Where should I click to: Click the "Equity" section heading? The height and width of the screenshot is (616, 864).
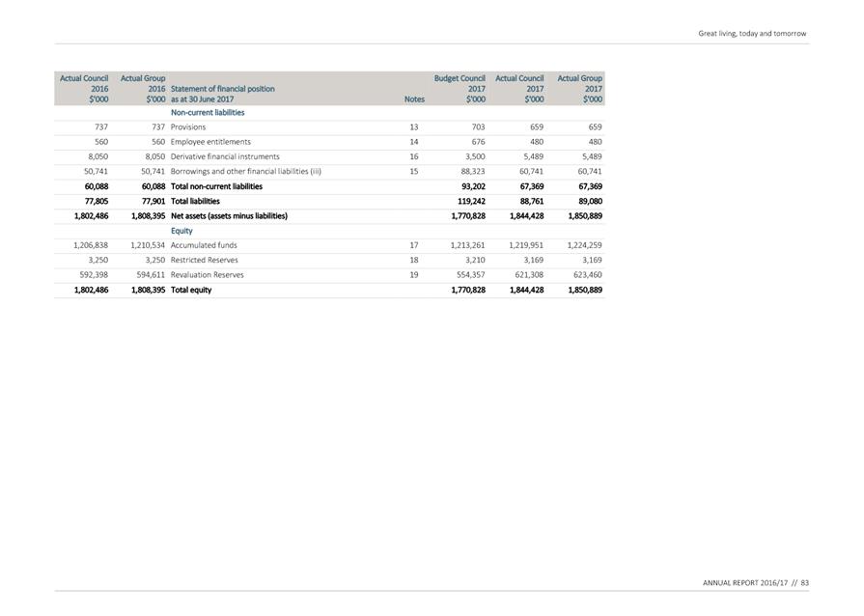pos(181,231)
